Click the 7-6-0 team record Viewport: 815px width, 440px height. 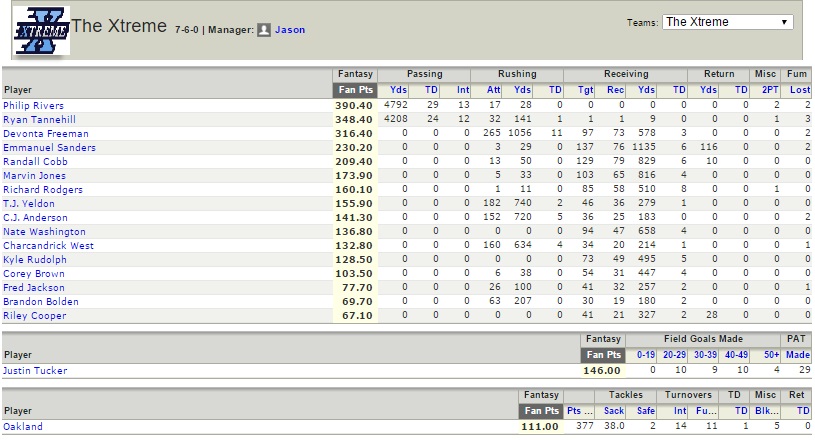click(x=187, y=30)
